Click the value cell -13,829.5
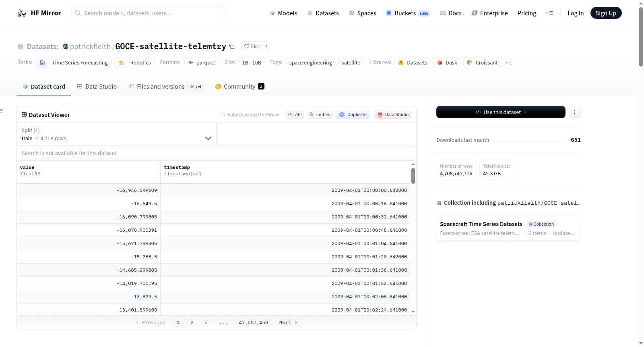Image resolution: width=644 pixels, height=347 pixels. pyautogui.click(x=89, y=297)
